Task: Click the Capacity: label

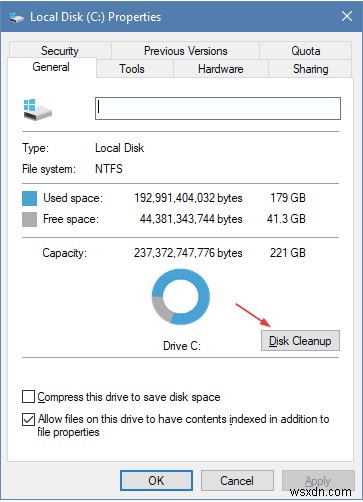Action: (x=65, y=253)
